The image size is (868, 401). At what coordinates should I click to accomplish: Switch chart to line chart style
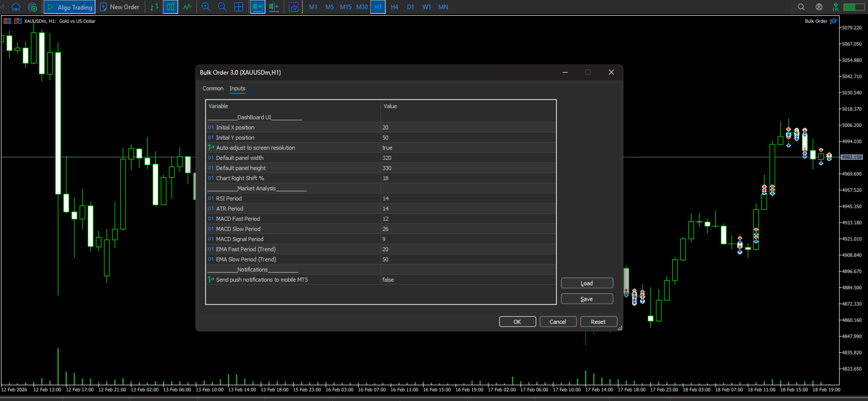(187, 7)
